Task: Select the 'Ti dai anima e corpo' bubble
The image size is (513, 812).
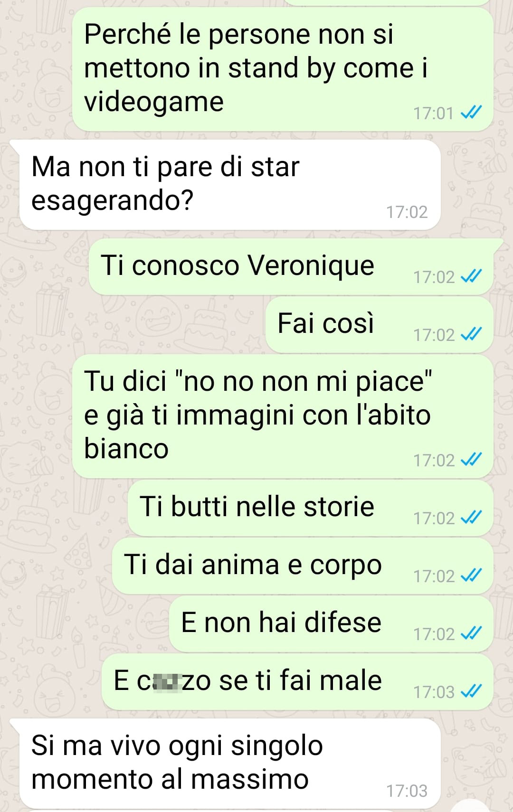Action: click(303, 566)
